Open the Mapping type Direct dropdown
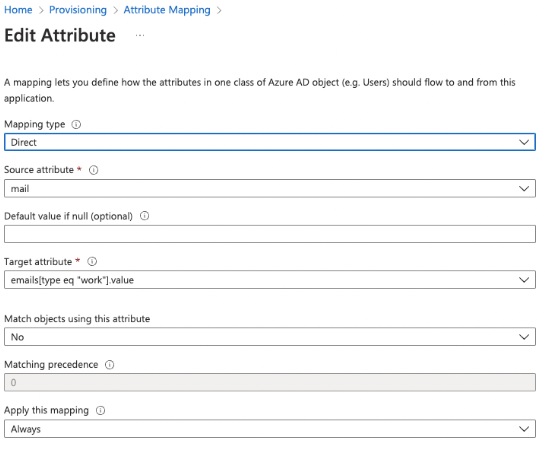The height and width of the screenshot is (456, 549). coord(270,142)
